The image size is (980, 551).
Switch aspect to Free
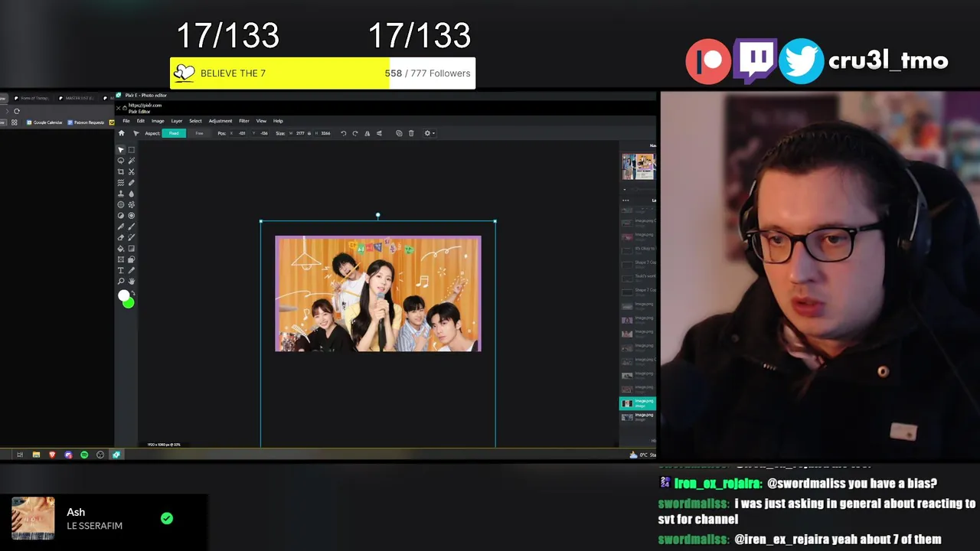[x=199, y=133]
